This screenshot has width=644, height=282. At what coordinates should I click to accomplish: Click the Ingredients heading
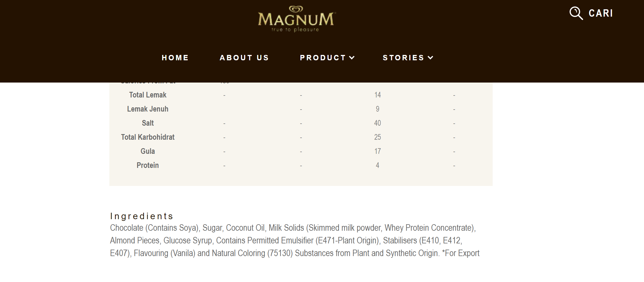pyautogui.click(x=141, y=216)
